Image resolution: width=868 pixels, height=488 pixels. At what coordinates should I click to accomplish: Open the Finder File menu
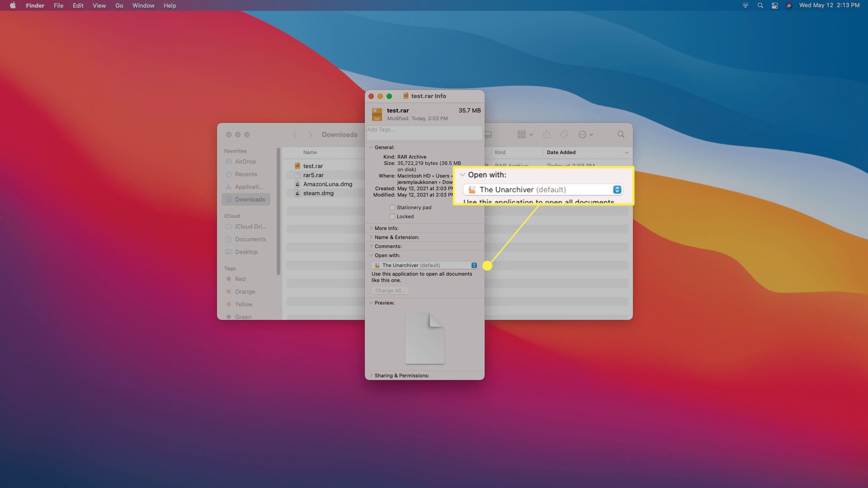pyautogui.click(x=58, y=5)
